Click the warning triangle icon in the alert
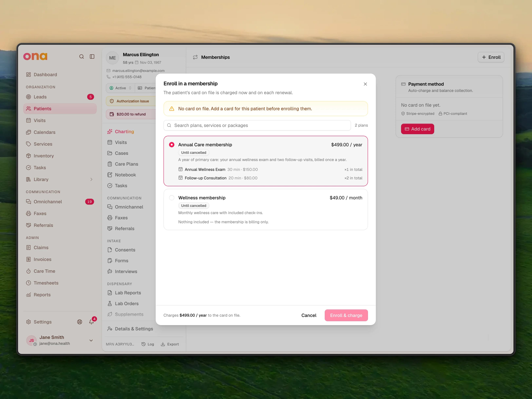The image size is (532, 399). click(172, 109)
